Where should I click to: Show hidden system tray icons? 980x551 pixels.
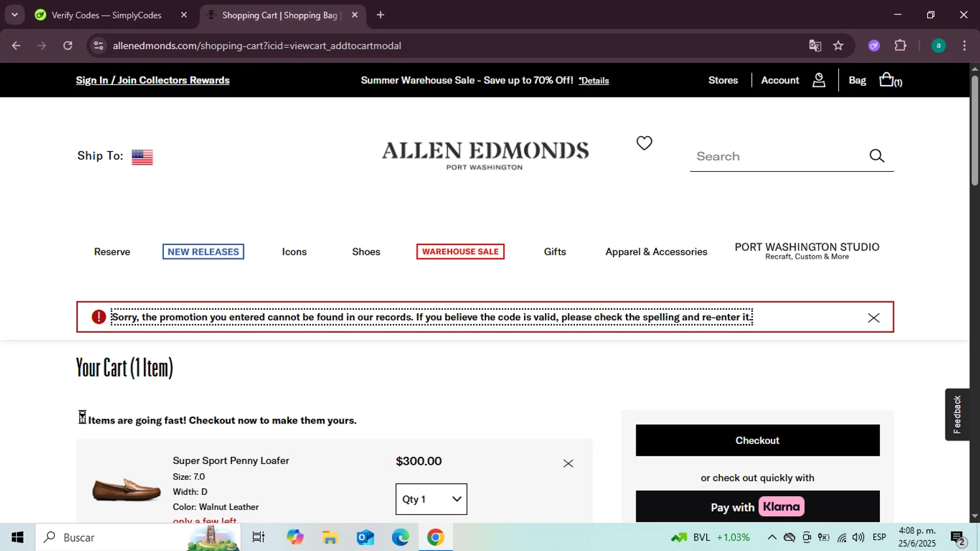tap(772, 537)
